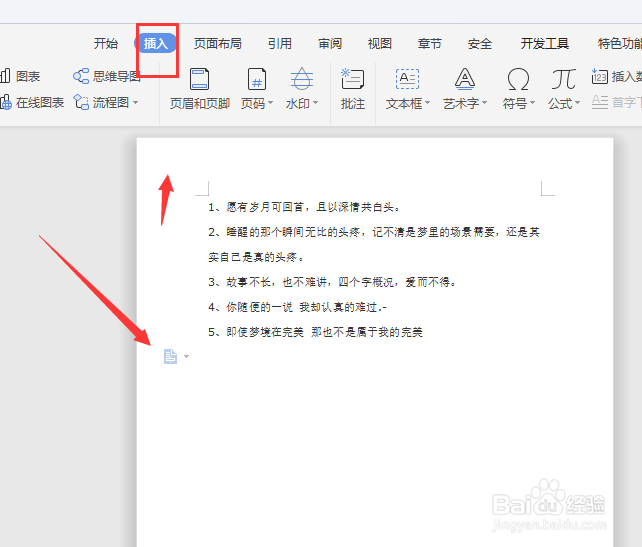Click the 首字下沉 drop cap option
Image resolution: width=642 pixels, height=547 pixels.
(617, 102)
